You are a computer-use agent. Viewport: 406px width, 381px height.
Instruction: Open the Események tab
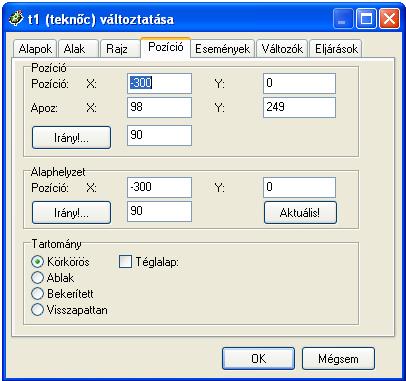click(222, 49)
